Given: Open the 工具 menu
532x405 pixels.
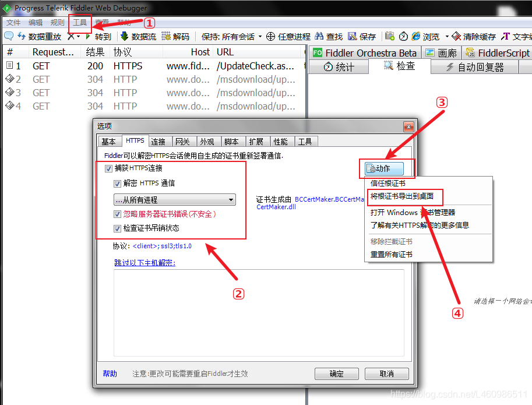Looking at the screenshot, I should pos(80,22).
